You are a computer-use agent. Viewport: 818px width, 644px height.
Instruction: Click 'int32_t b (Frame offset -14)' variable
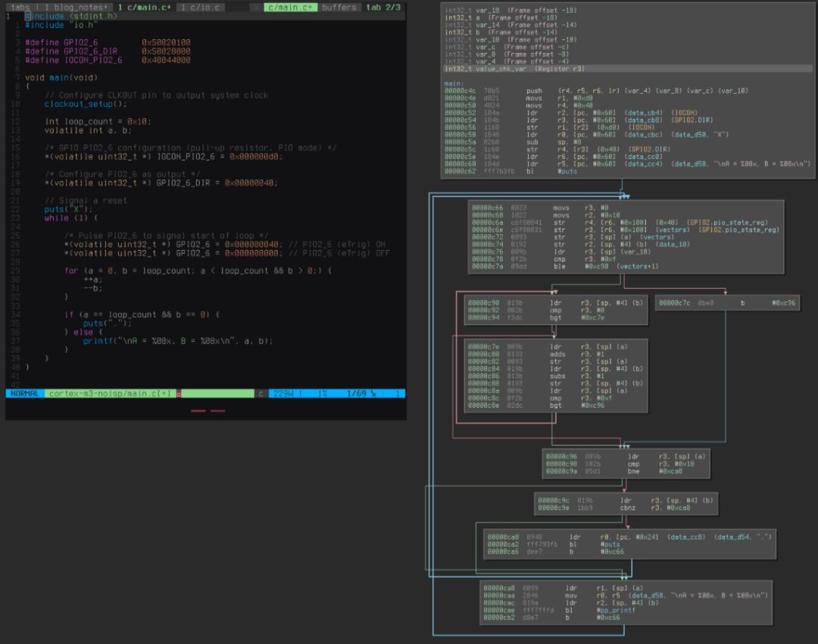coord(501,32)
